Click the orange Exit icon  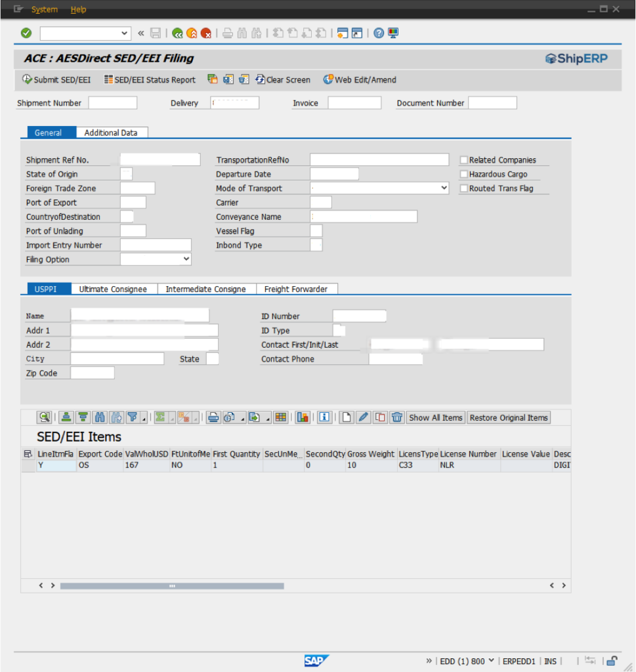[192, 33]
